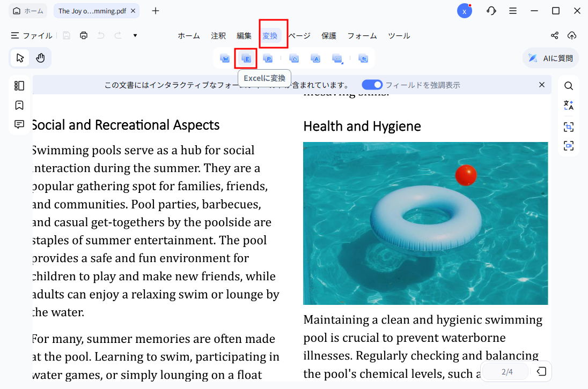Select the screenshot capture tool

click(x=568, y=127)
